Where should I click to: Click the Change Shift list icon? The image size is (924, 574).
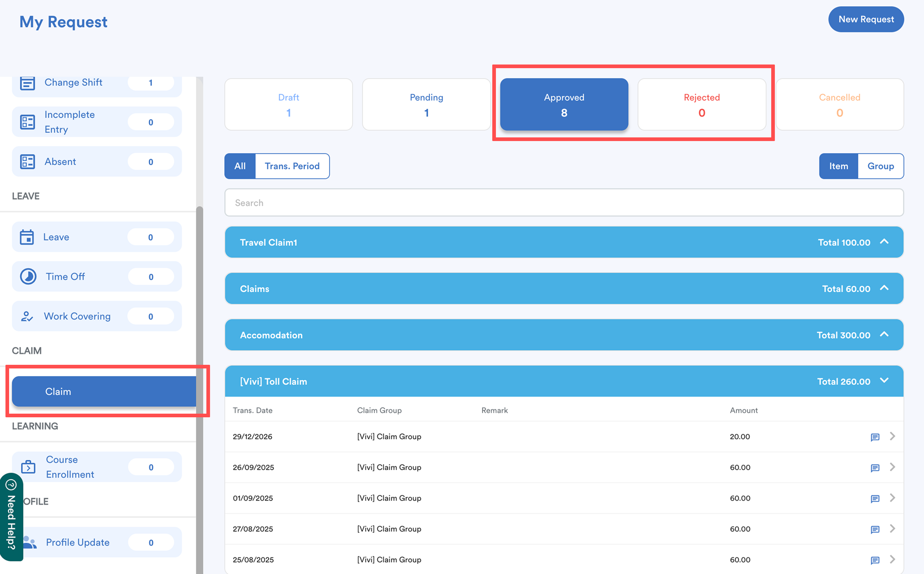click(27, 83)
